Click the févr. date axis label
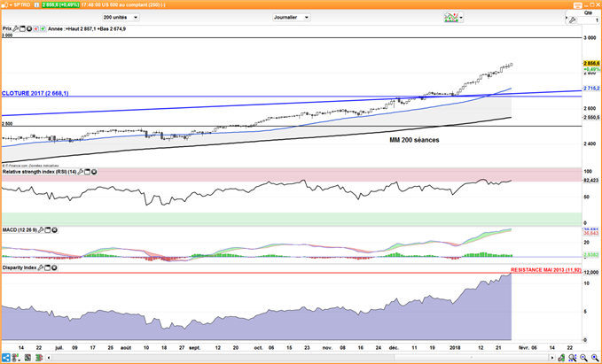The height and width of the screenshot is (364, 602). coord(524,347)
